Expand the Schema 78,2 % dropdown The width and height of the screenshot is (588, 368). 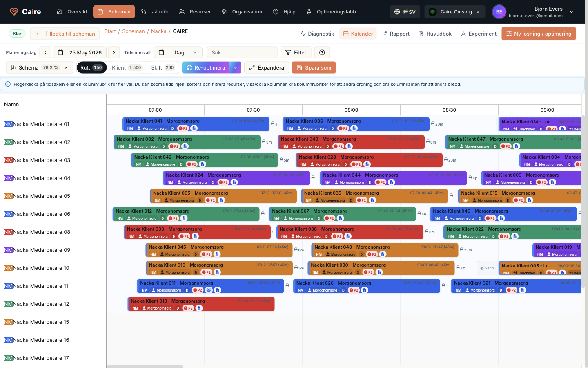(40, 67)
